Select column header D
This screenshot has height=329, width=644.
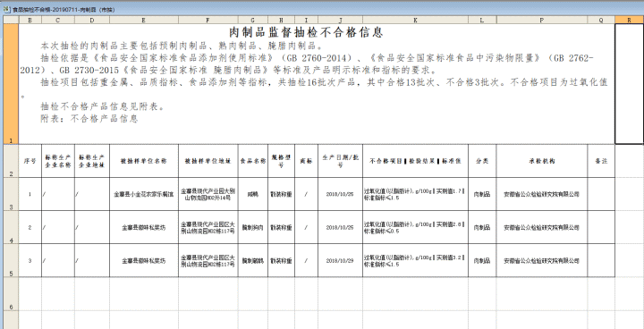pos(92,20)
